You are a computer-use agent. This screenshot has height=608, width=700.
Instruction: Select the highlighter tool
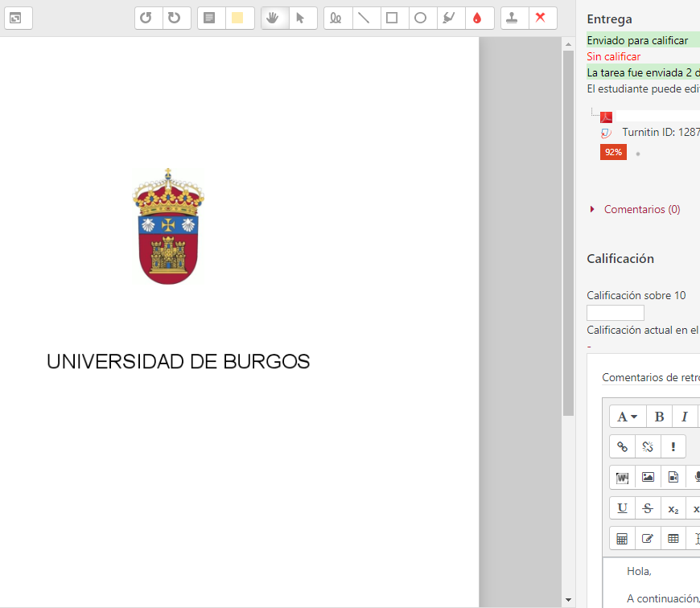(451, 18)
